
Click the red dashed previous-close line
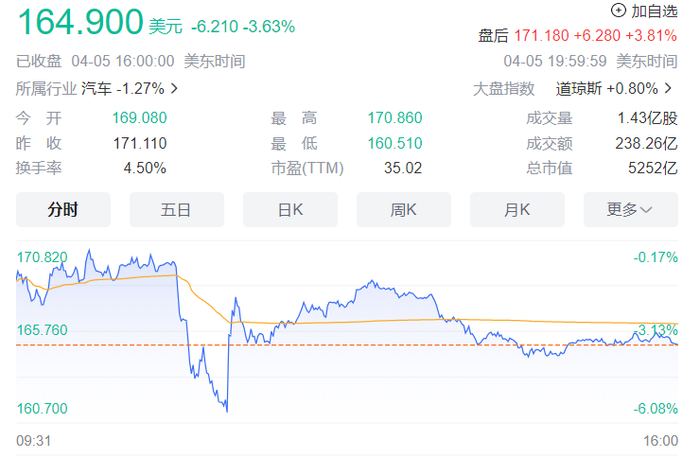point(100,345)
